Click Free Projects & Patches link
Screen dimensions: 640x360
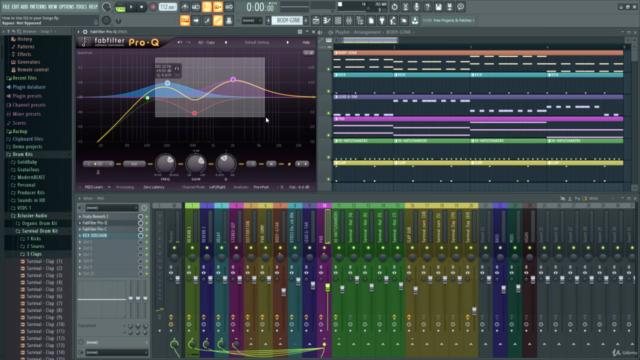pyautogui.click(x=453, y=20)
